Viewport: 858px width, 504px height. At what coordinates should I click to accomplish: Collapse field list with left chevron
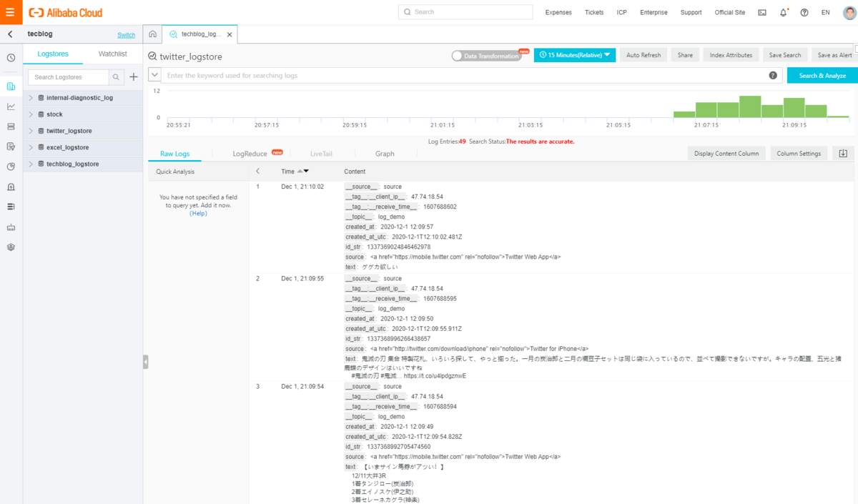point(258,172)
